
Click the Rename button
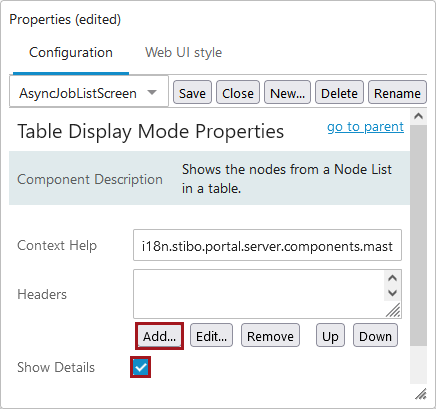coord(397,92)
